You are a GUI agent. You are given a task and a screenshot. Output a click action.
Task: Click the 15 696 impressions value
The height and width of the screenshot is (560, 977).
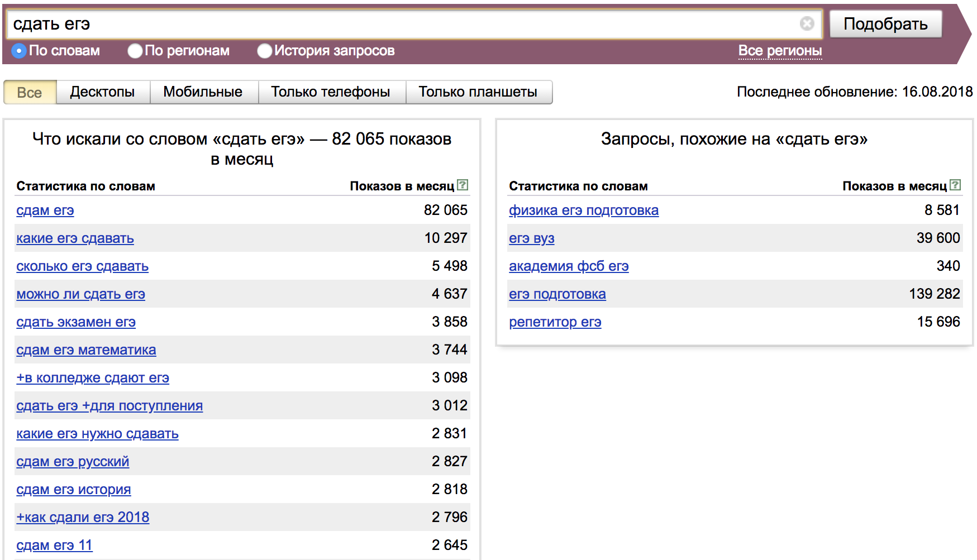pos(938,322)
